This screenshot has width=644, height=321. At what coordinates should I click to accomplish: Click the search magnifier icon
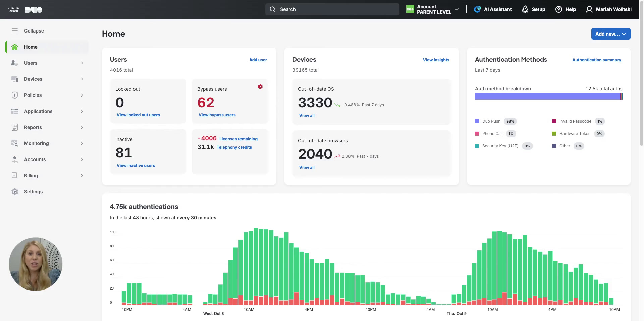(x=273, y=9)
